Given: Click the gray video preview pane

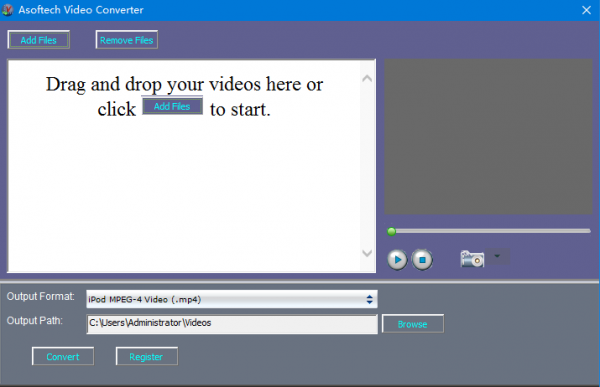Looking at the screenshot, I should 488,136.
